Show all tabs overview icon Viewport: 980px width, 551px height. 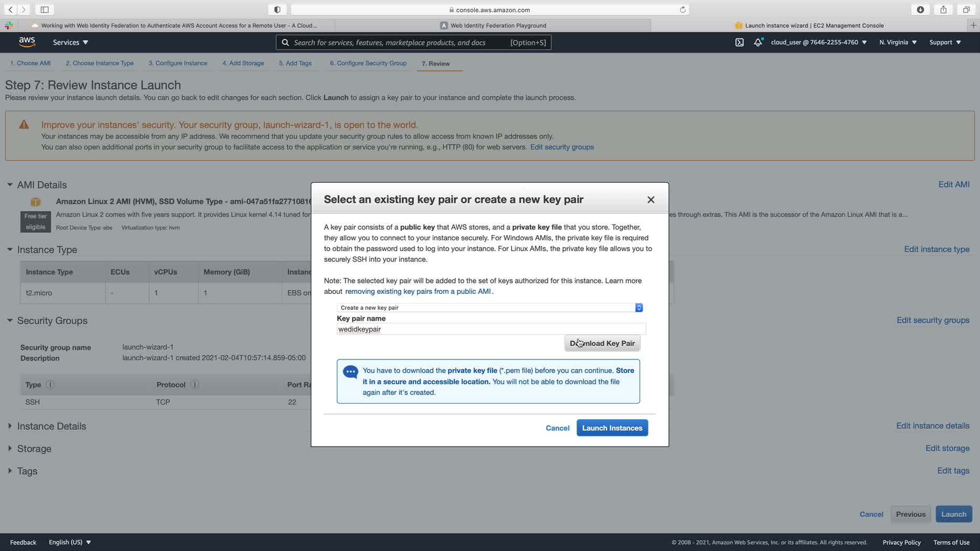(966, 9)
